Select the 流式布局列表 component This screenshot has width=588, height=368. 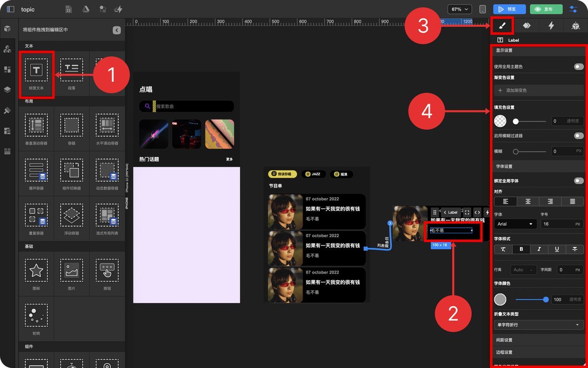107,219
